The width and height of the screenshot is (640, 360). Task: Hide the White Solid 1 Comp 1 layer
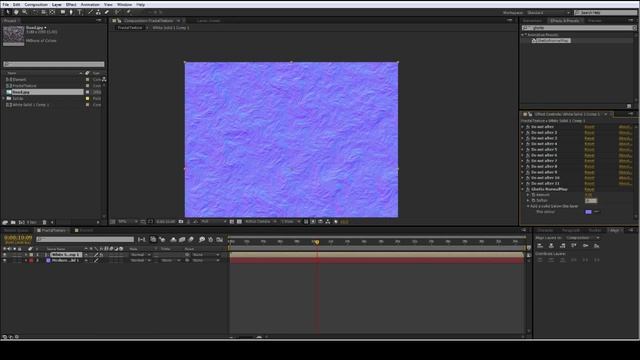coord(4,255)
